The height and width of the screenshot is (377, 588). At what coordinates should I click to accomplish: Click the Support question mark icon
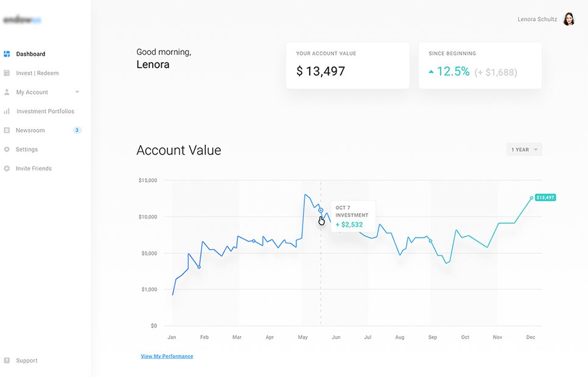pyautogui.click(x=7, y=361)
